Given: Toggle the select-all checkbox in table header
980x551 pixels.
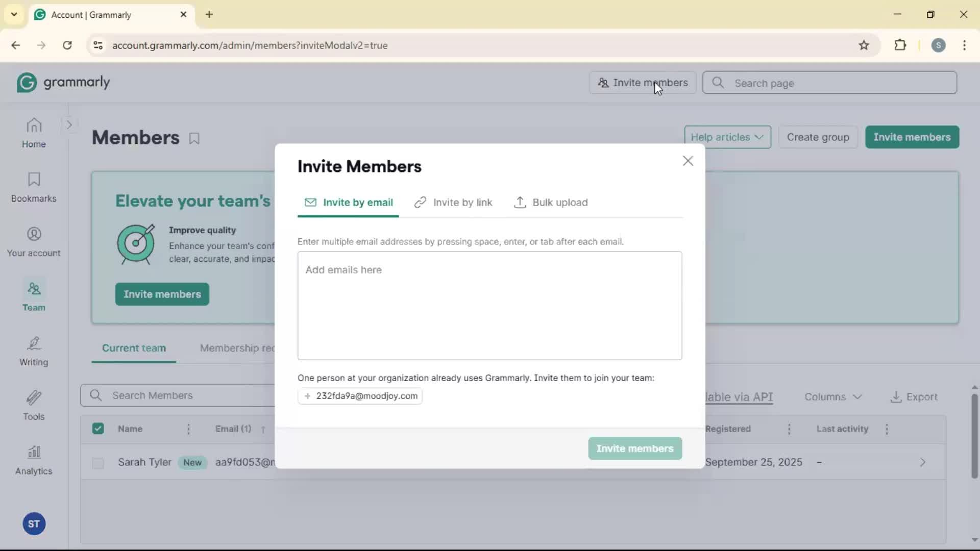Looking at the screenshot, I should [98, 429].
